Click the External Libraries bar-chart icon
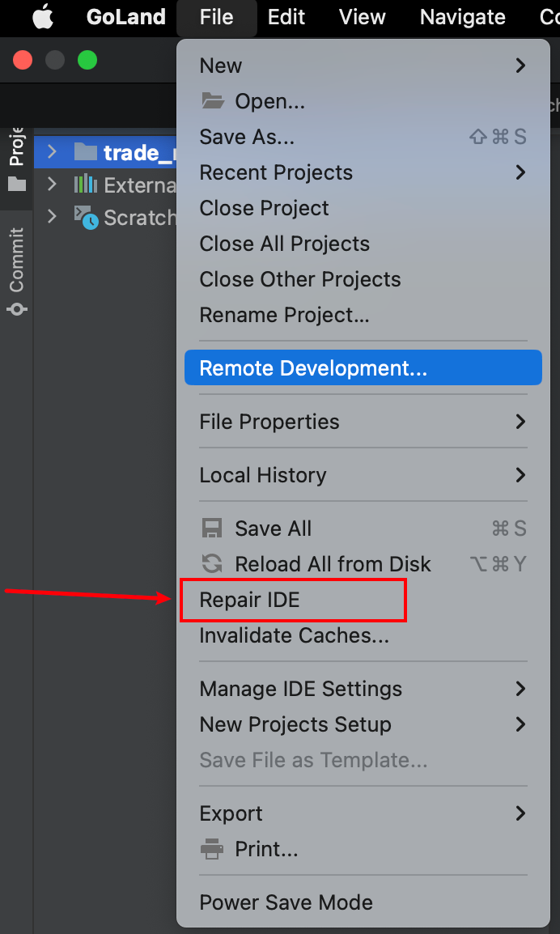Screen dimensions: 560x934 [85, 185]
